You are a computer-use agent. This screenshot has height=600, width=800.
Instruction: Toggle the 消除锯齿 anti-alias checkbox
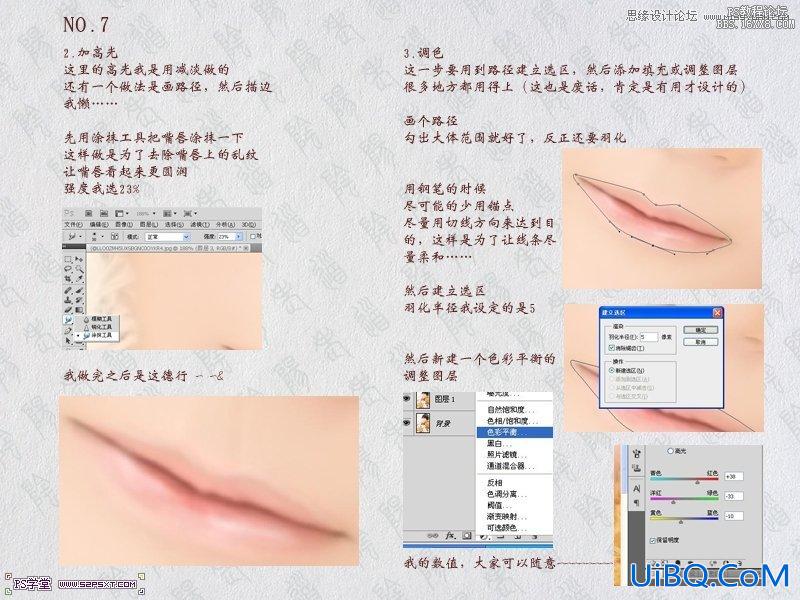coord(611,348)
